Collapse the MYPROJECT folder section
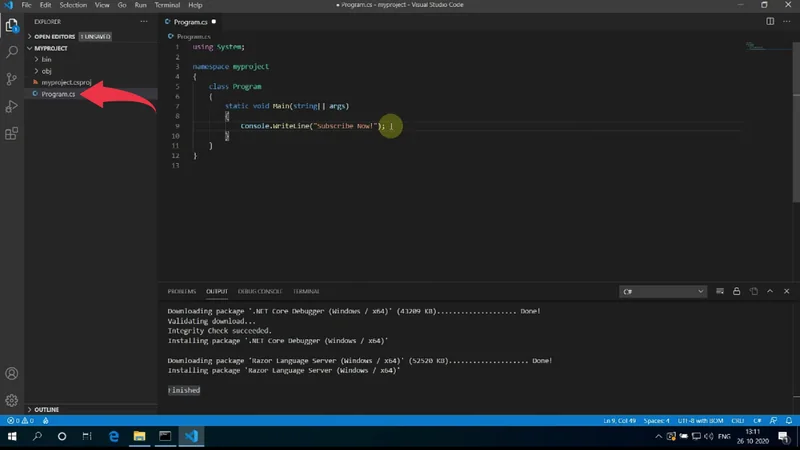800x450 pixels. pyautogui.click(x=49, y=47)
